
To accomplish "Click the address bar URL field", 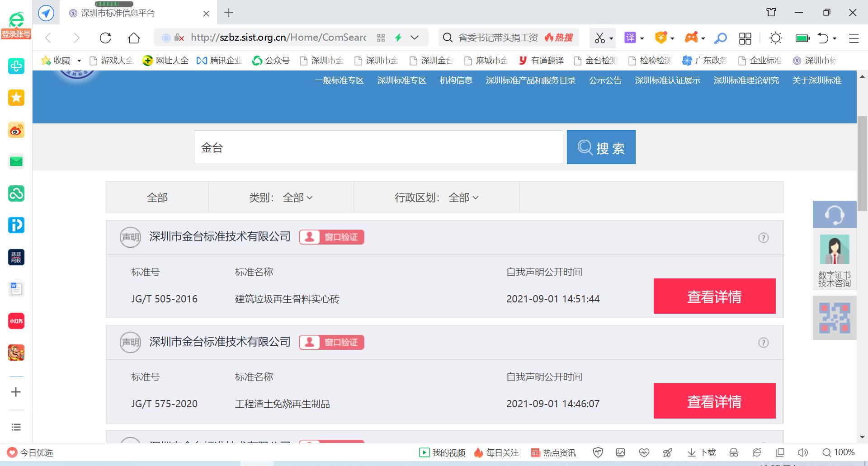I will pos(278,38).
